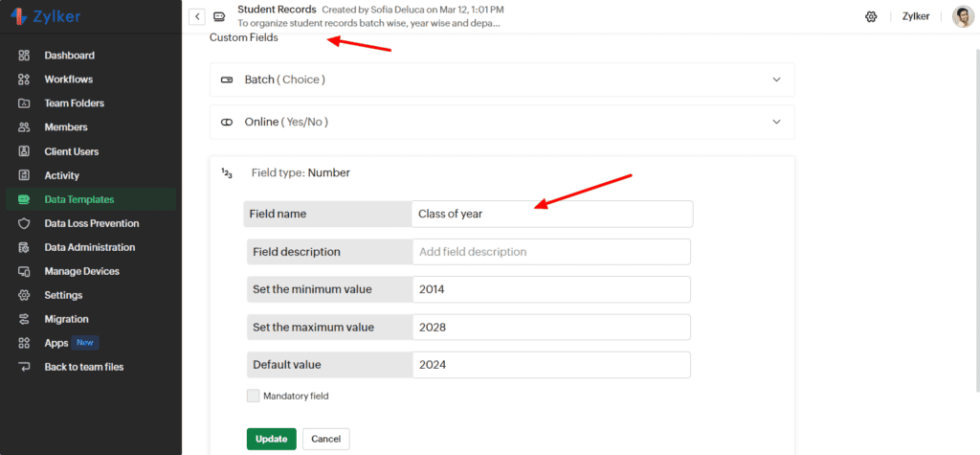Click the New badge beside Apps
Screen dimensions: 980x455
(x=85, y=343)
